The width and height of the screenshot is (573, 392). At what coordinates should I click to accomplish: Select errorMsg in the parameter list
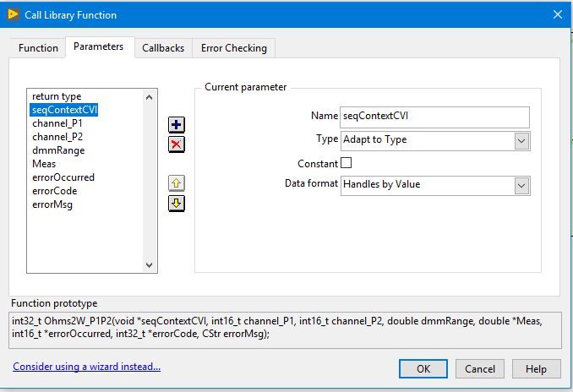tap(52, 204)
